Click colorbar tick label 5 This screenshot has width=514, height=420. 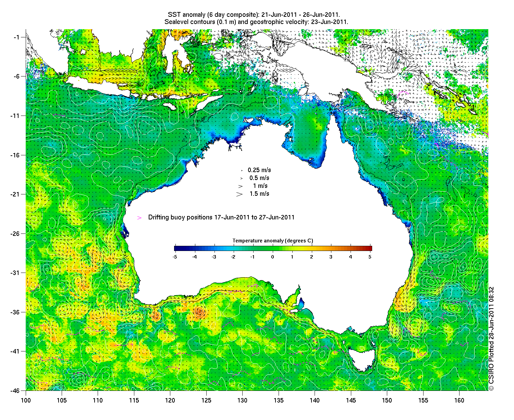click(x=370, y=256)
